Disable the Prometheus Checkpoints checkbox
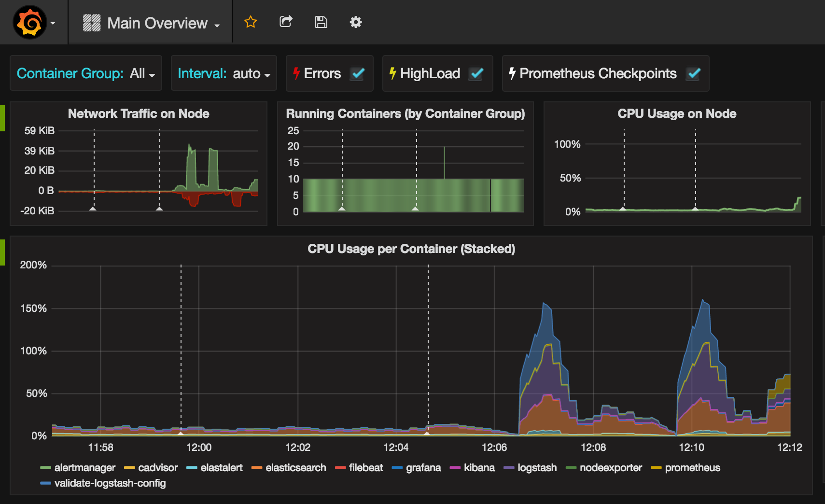Image resolution: width=825 pixels, height=504 pixels. 694,73
